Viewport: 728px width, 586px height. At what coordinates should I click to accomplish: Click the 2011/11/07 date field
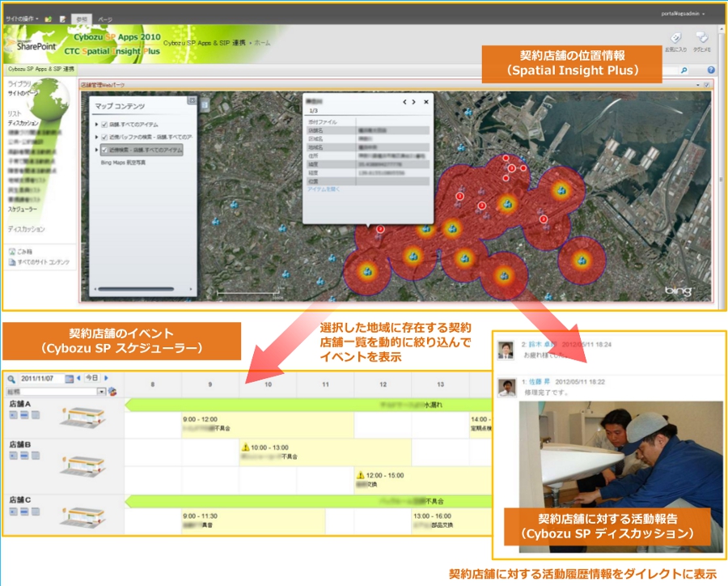(41, 379)
